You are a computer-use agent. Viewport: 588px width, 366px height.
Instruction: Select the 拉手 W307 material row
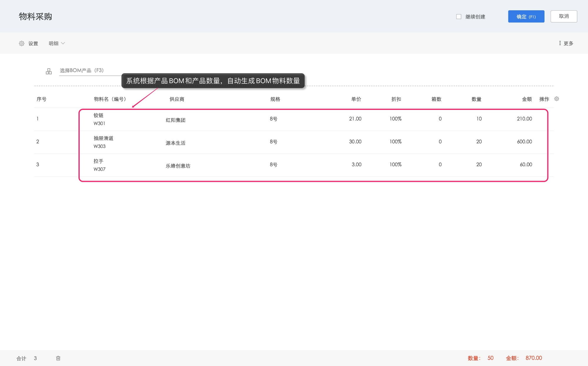click(99, 165)
